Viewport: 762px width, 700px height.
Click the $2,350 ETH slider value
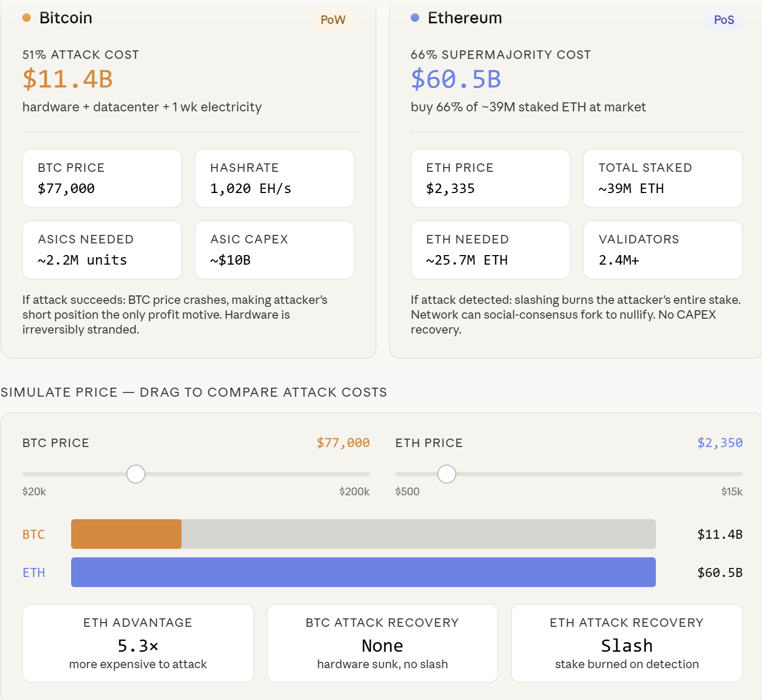tap(720, 443)
